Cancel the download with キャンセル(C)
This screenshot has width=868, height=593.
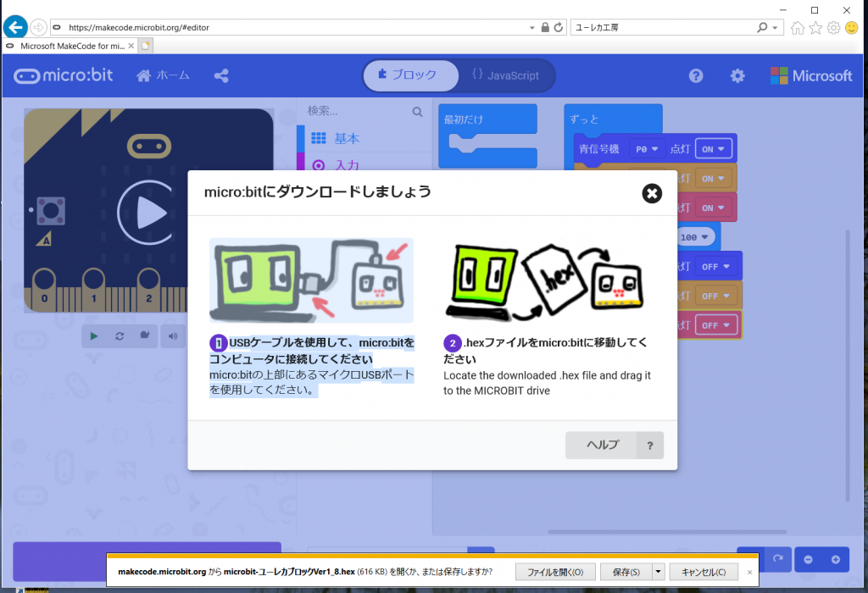704,572
